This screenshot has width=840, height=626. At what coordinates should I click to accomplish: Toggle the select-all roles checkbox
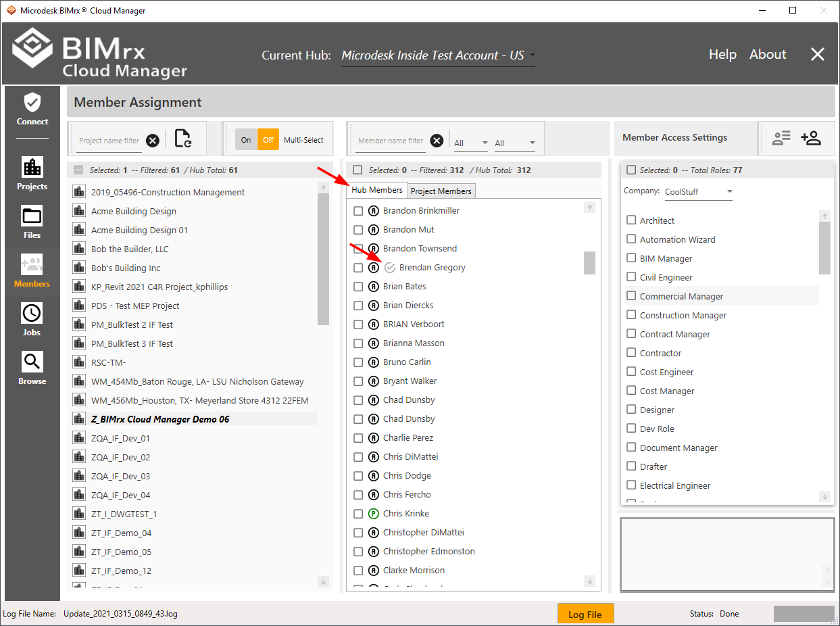(631, 170)
